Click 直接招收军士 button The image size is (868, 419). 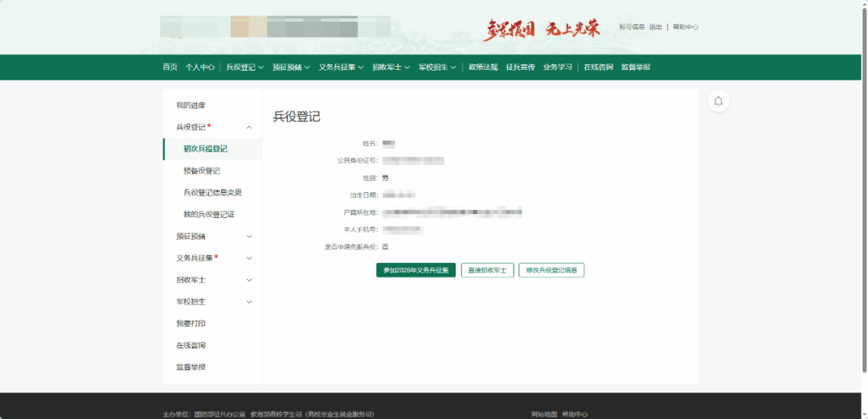487,270
